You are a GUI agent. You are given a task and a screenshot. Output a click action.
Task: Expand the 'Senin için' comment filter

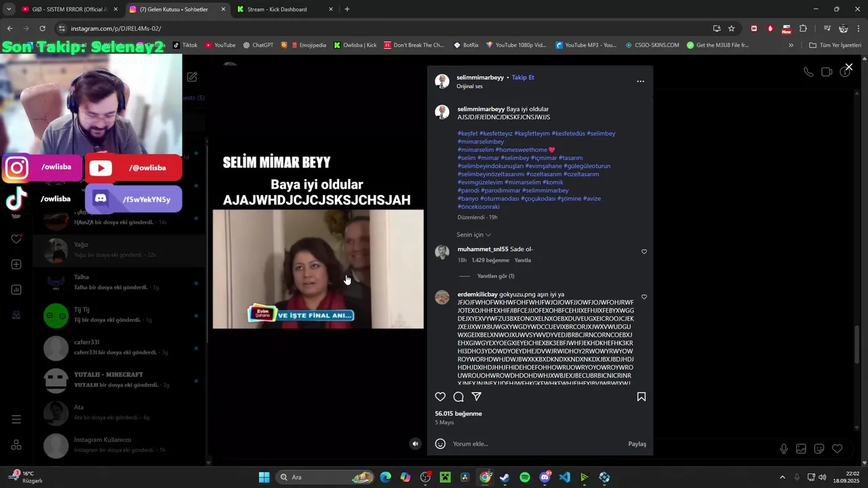tap(474, 235)
